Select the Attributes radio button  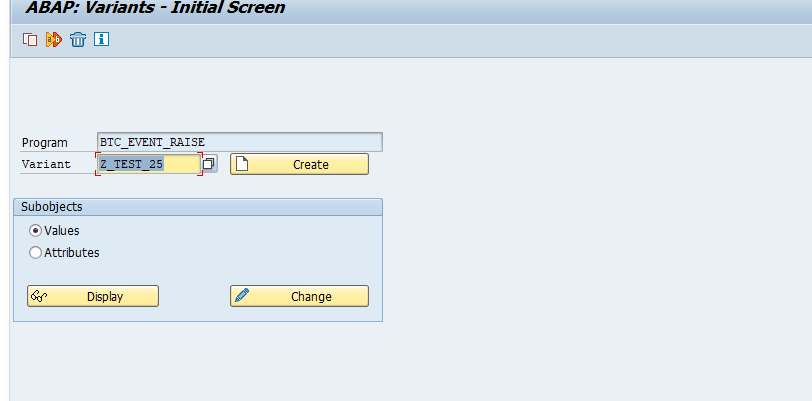pyautogui.click(x=36, y=253)
